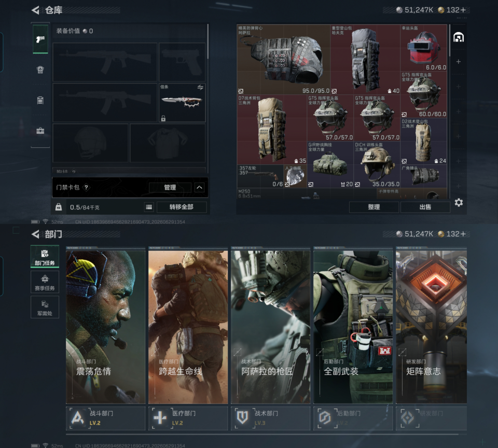Select the main stash home icon

point(458,37)
